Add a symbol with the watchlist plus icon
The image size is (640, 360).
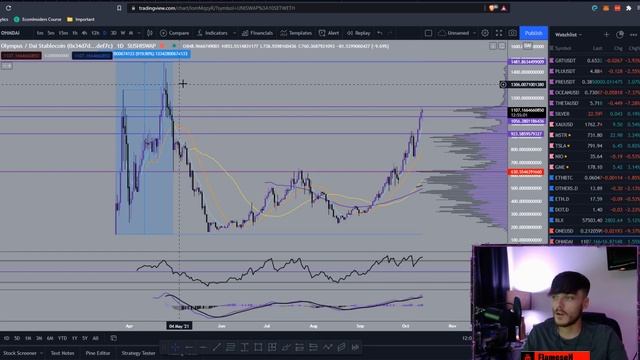tap(607, 35)
